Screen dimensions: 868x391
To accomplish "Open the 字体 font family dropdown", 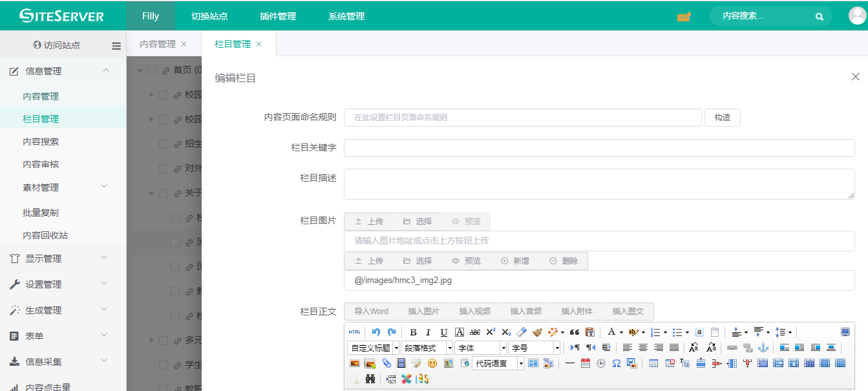I will 480,348.
